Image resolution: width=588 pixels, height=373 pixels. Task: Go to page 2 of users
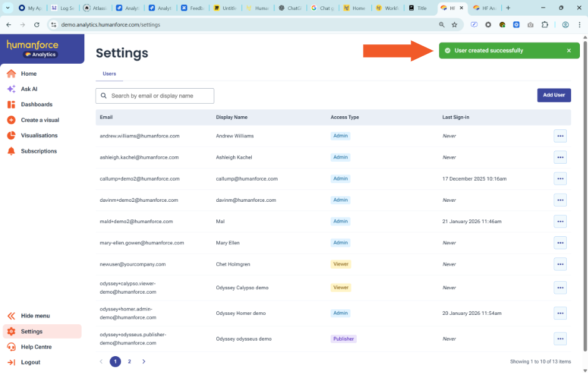pos(129,361)
